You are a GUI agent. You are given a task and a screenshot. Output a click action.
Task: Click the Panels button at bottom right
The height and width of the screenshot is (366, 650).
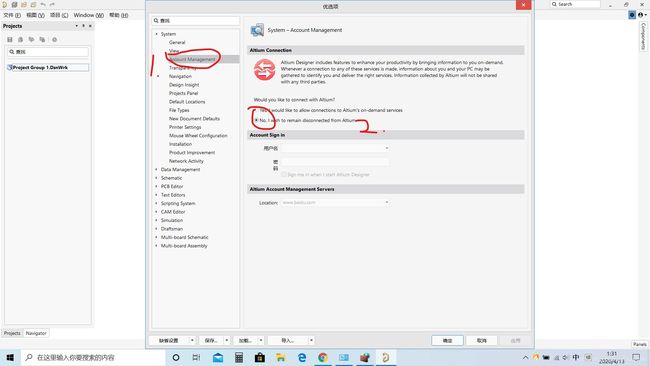point(640,344)
